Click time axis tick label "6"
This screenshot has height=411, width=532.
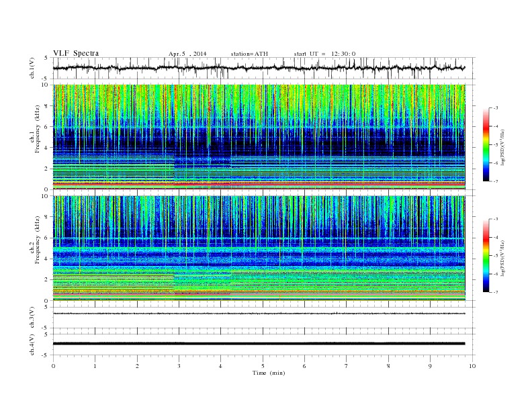click(x=304, y=366)
